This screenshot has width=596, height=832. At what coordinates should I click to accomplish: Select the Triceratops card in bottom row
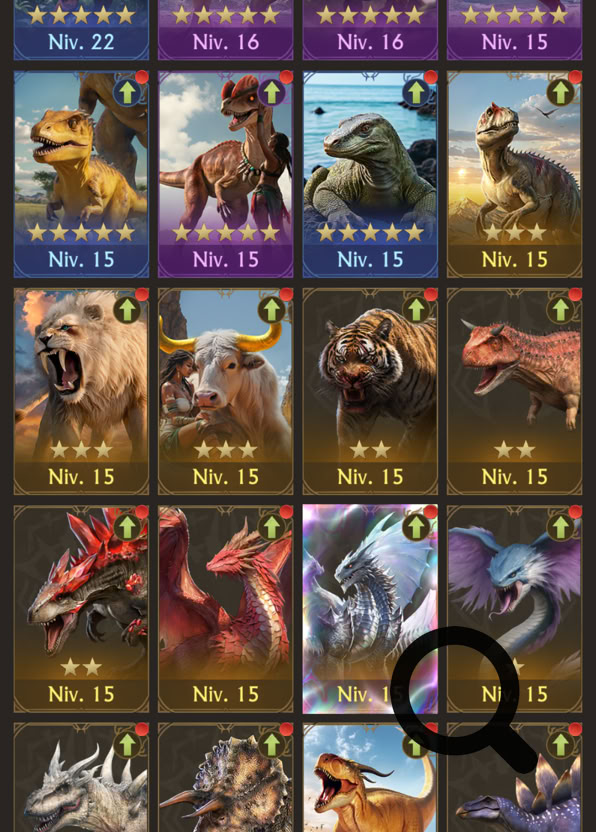(226, 777)
